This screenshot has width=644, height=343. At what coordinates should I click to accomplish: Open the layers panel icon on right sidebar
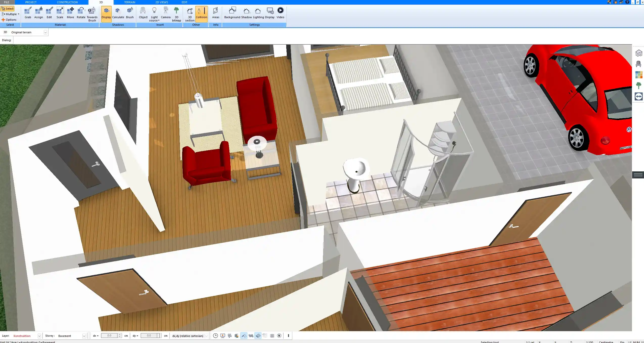[639, 53]
